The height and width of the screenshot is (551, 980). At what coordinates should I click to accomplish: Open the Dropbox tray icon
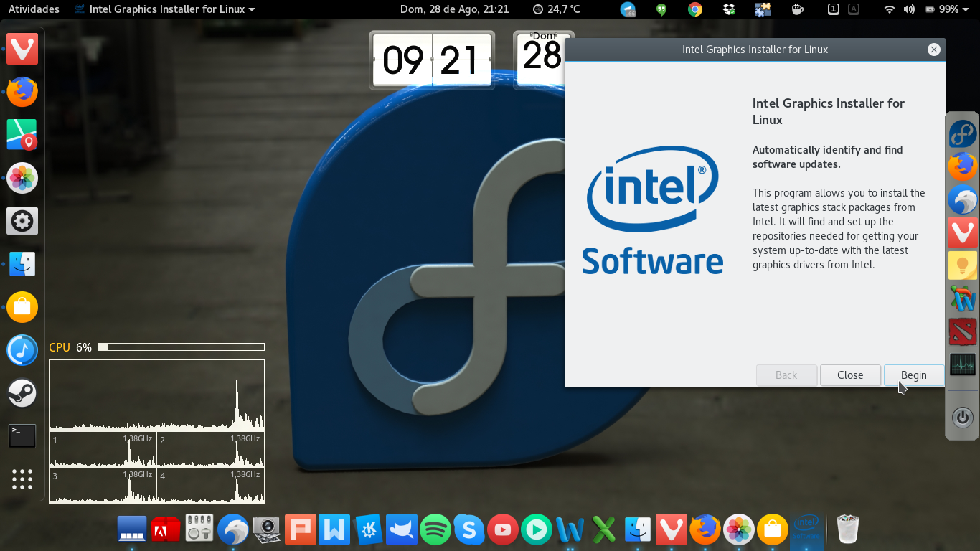coord(729,9)
